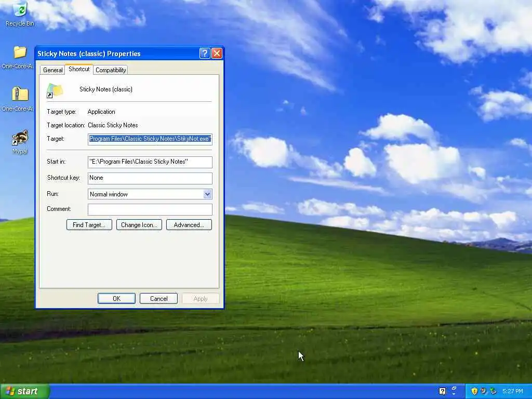Focus the Shortcut key field showing None
The height and width of the screenshot is (399, 532).
coord(150,178)
